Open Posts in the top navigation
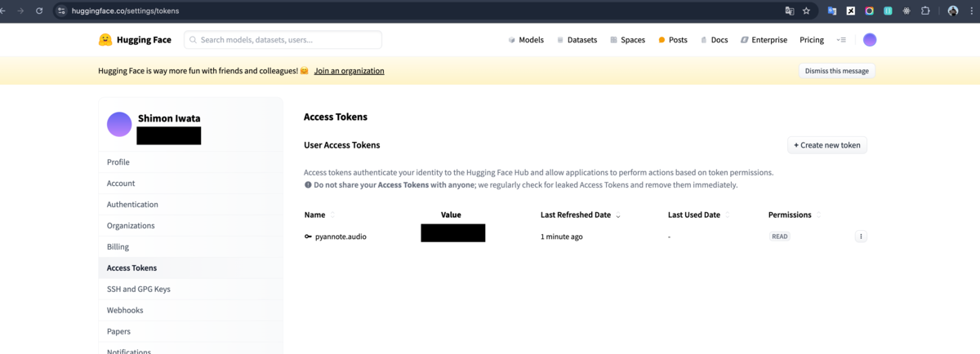The height and width of the screenshot is (354, 980). click(x=673, y=40)
